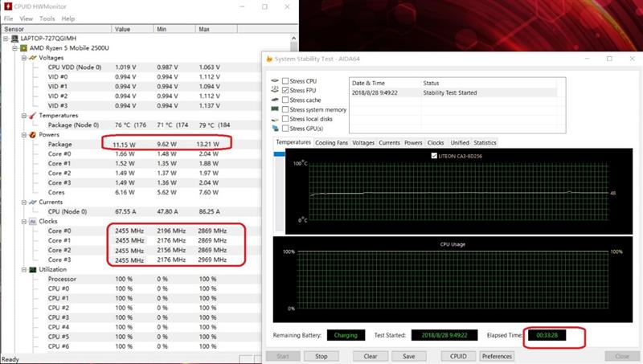
Task: Collapse the Temperatures section
Action: pyautogui.click(x=24, y=116)
